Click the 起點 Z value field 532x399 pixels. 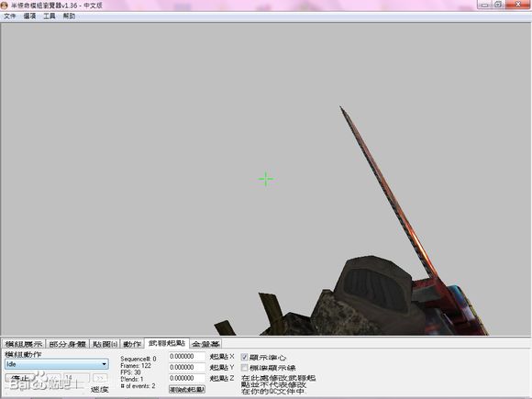coord(187,378)
